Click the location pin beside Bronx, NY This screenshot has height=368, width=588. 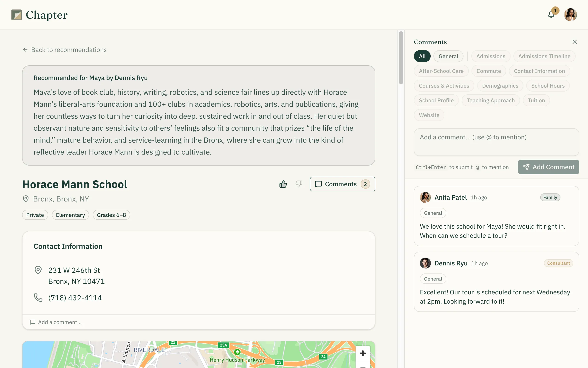pyautogui.click(x=25, y=199)
